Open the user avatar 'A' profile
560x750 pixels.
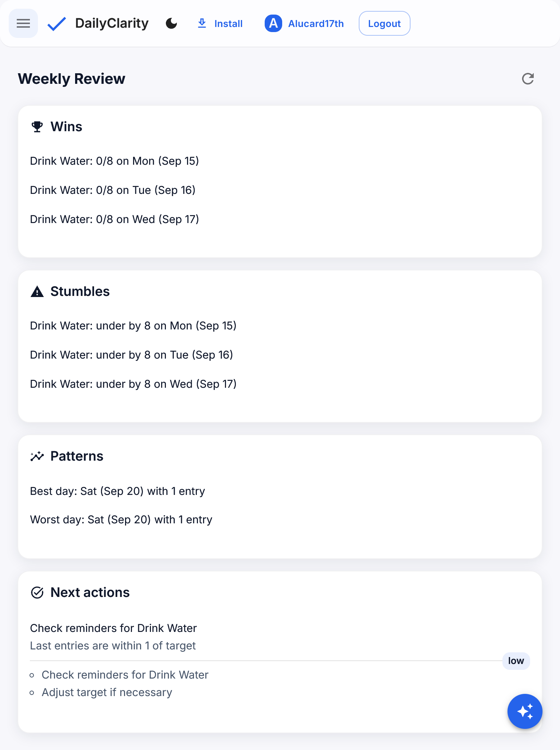[x=273, y=24]
